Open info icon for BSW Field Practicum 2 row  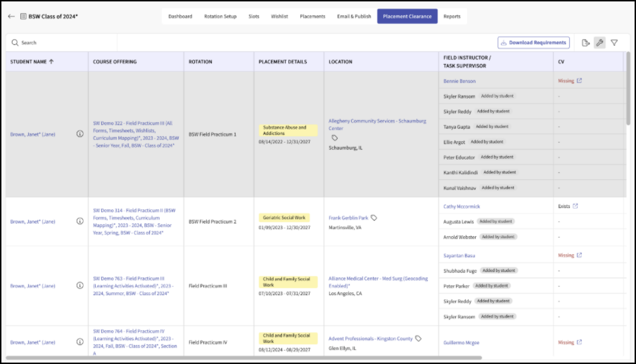80,221
